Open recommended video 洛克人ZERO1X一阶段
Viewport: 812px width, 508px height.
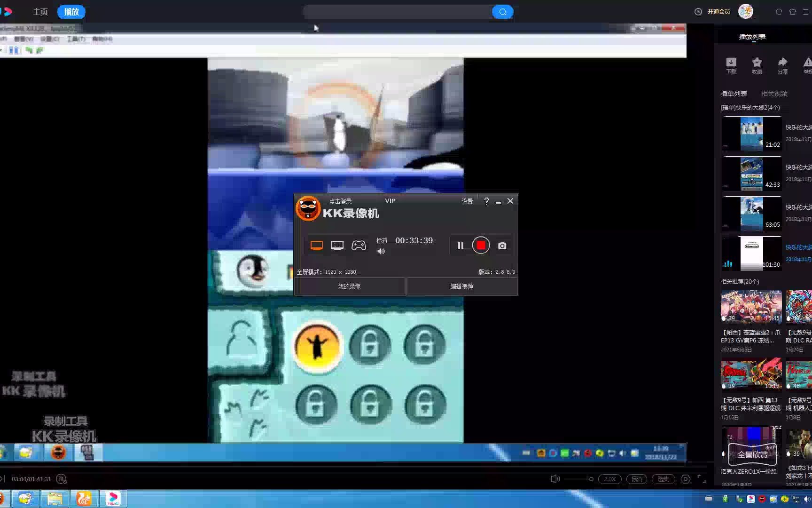[751, 442]
